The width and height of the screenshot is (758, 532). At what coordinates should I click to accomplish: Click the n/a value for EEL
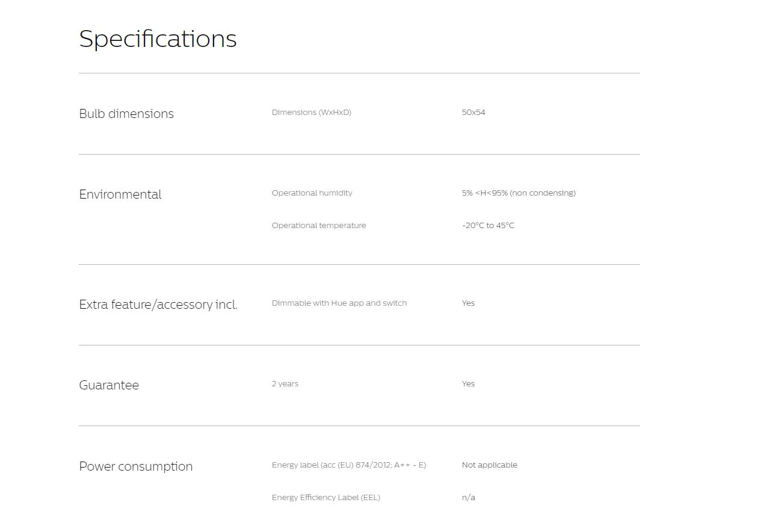468,498
